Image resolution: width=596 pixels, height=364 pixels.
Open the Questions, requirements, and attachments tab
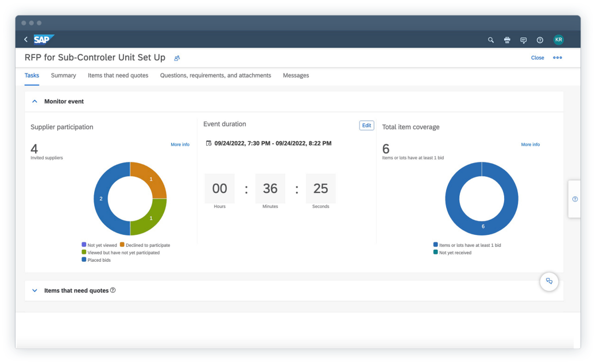click(x=215, y=75)
